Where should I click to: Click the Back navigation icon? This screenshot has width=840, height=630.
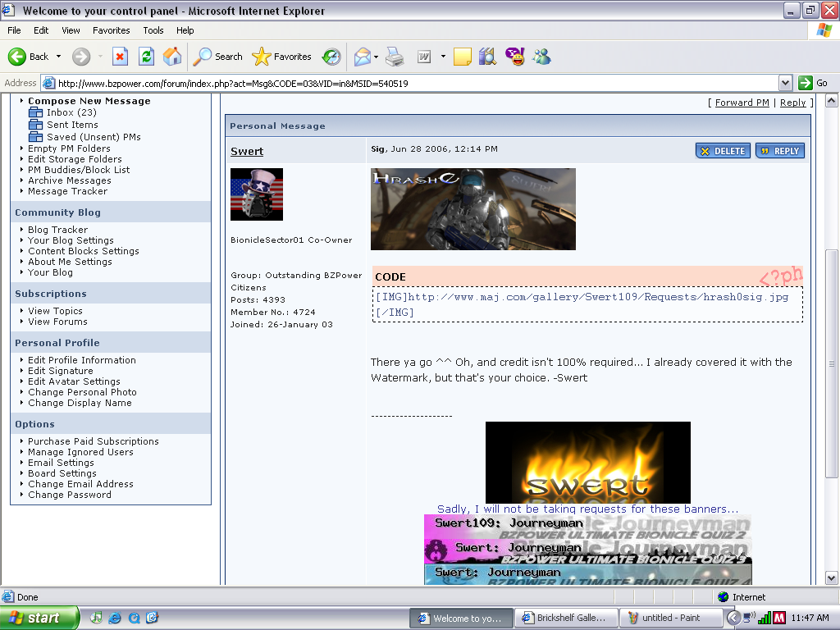(18, 57)
